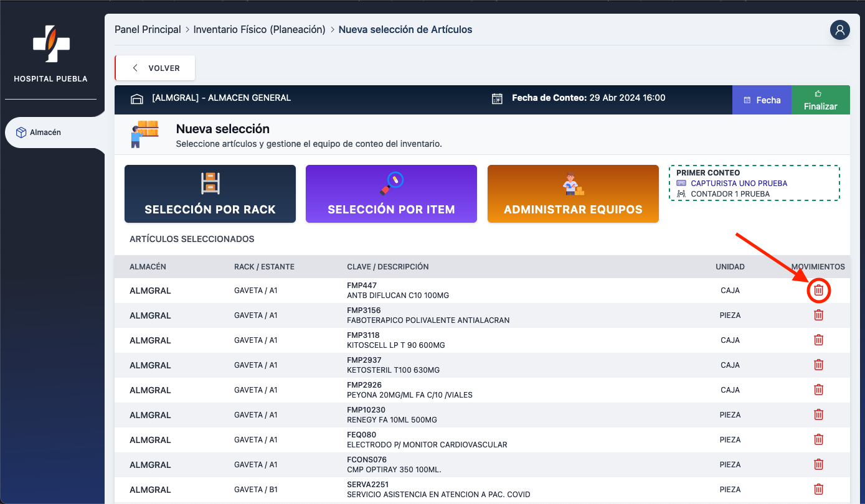Open Selección por Rack card
The width and height of the screenshot is (865, 504).
coord(210,194)
